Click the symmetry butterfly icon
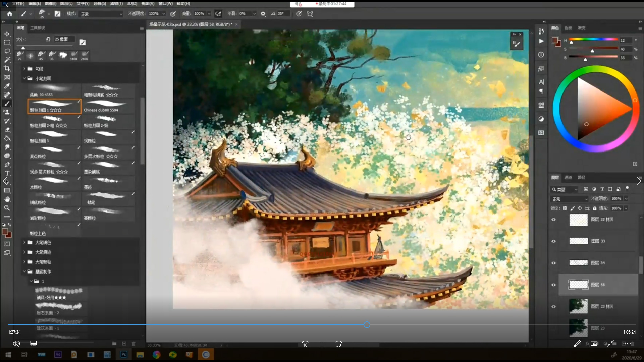Screen dimensions: 644x362 click(x=310, y=14)
